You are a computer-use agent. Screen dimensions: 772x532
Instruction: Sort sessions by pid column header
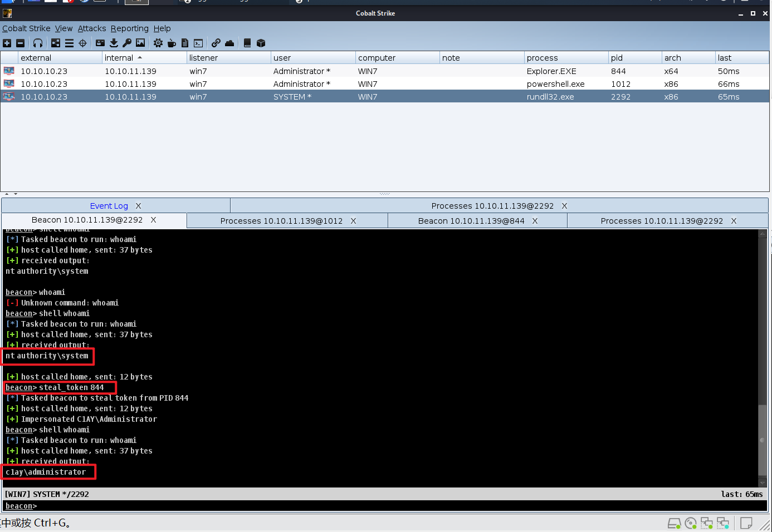click(x=635, y=57)
